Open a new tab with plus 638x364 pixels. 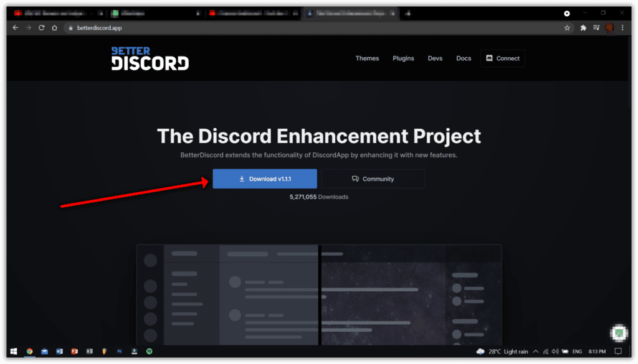407,14
